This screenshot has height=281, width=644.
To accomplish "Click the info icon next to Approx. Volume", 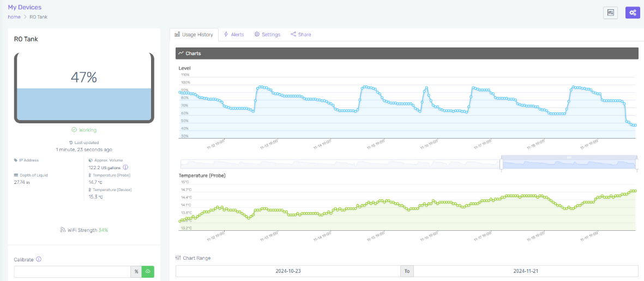I will 125,167.
